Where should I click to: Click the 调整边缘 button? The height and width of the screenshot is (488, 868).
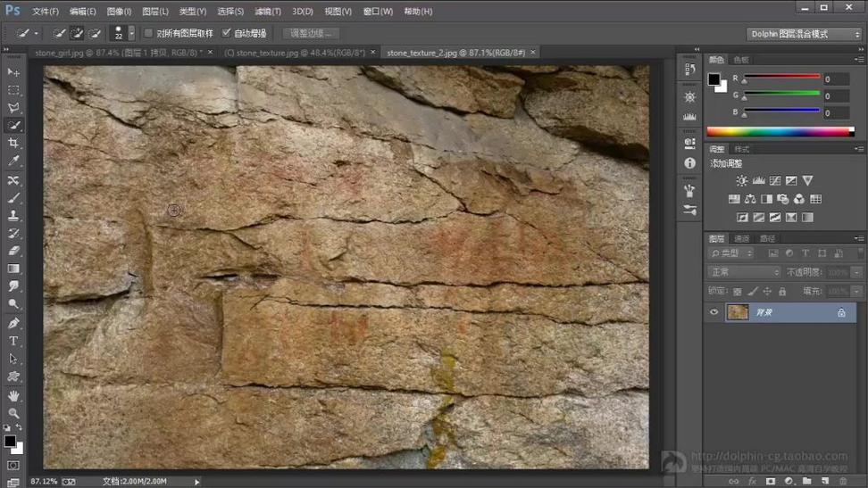(311, 33)
